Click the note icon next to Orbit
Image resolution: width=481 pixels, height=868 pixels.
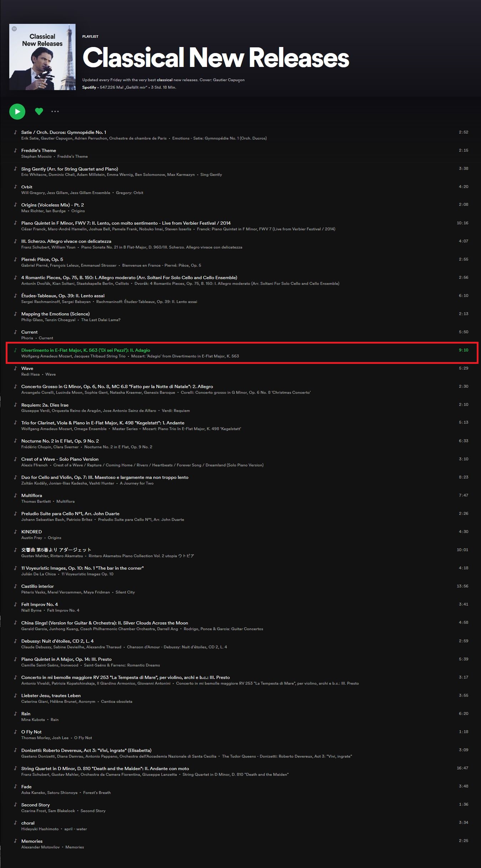(15, 187)
